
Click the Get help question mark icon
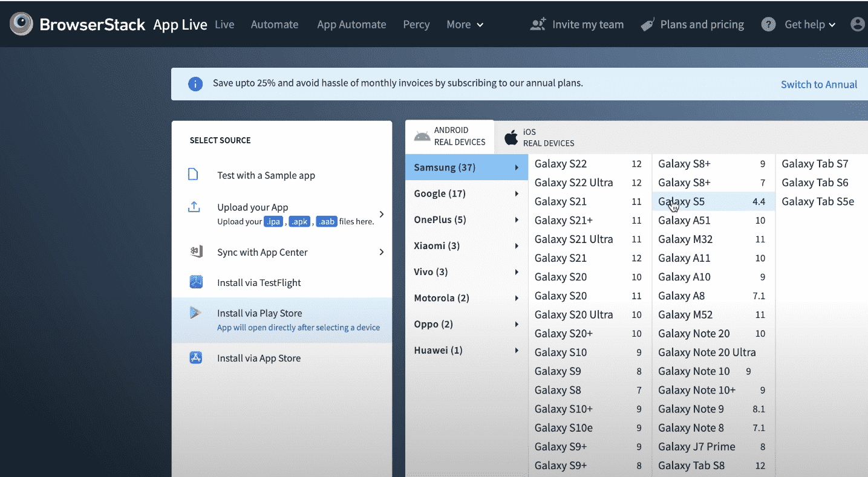(768, 25)
